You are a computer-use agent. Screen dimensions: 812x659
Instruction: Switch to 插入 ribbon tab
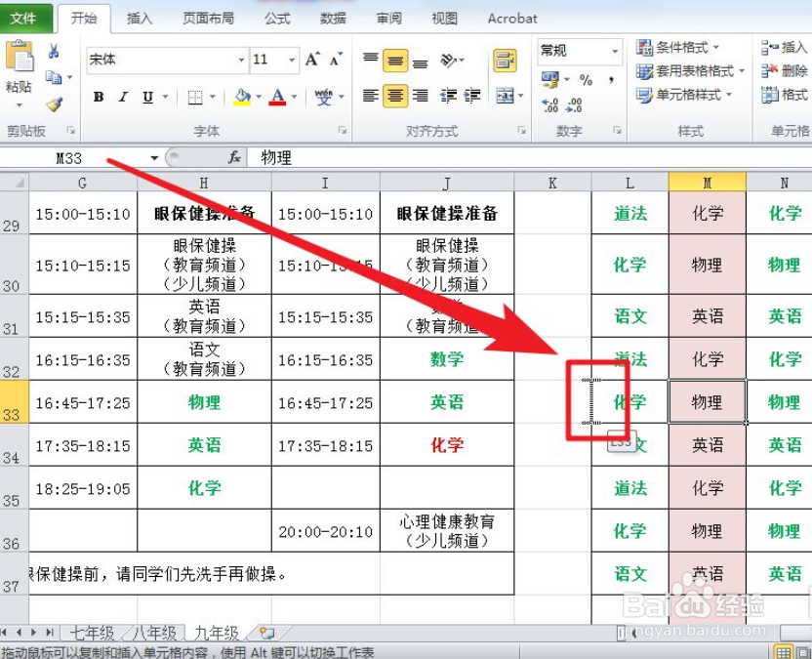[140, 19]
